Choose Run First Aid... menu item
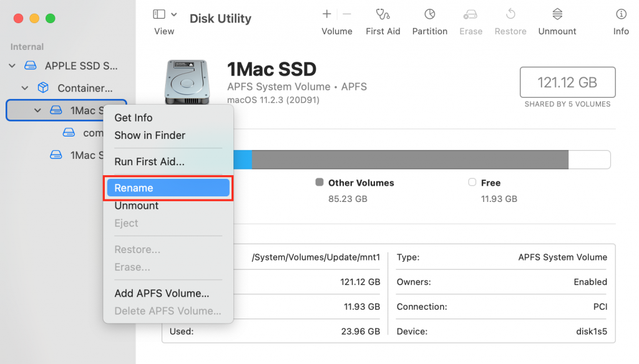The width and height of the screenshot is (639, 364). click(149, 161)
